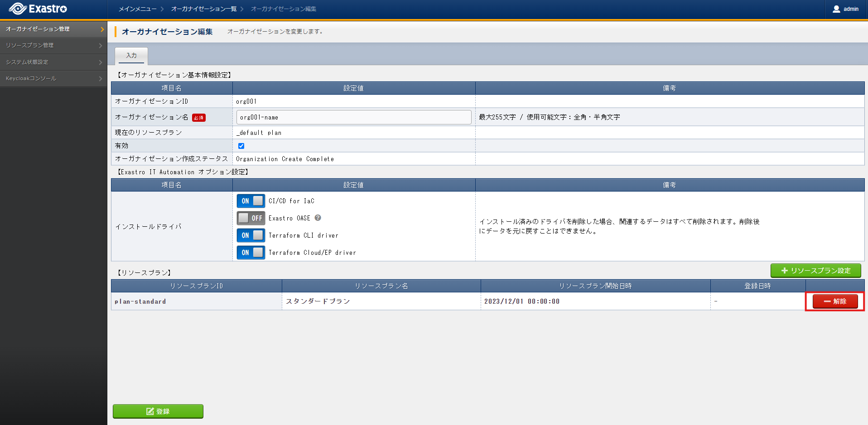Select the 入力 tab
The width and height of the screenshot is (868, 425).
pos(131,56)
